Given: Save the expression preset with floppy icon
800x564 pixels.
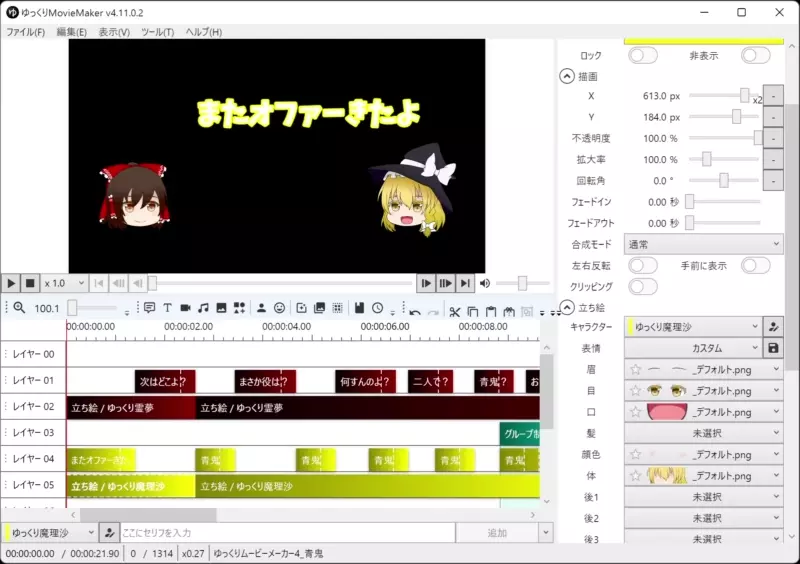Looking at the screenshot, I should [773, 348].
